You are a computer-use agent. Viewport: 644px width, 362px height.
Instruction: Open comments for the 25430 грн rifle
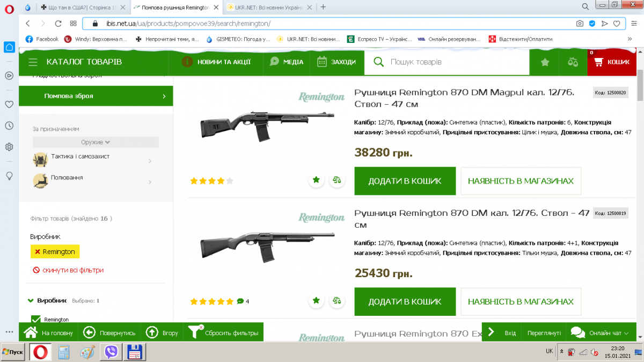(243, 301)
